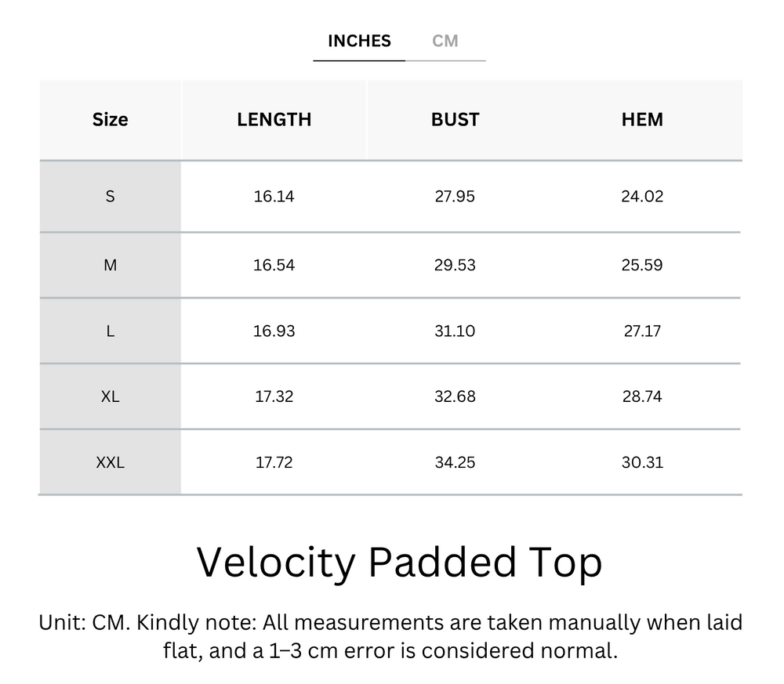Select size XXL row label
Image resolution: width=784 pixels, height=684 pixels.
coord(110,462)
